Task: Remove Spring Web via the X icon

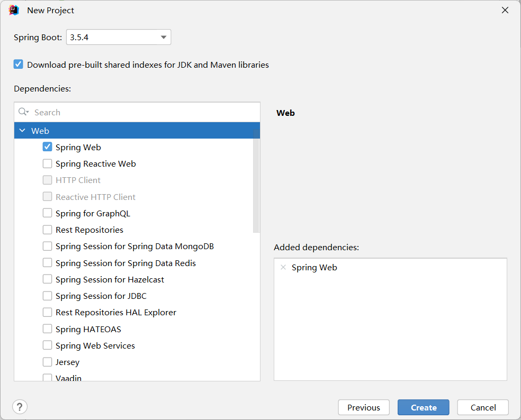Action: 283,267
